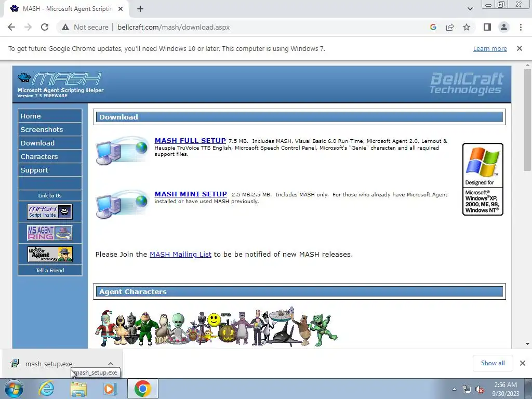Open Chrome three-dot menu
The width and height of the screenshot is (532, 399).
pos(521,27)
